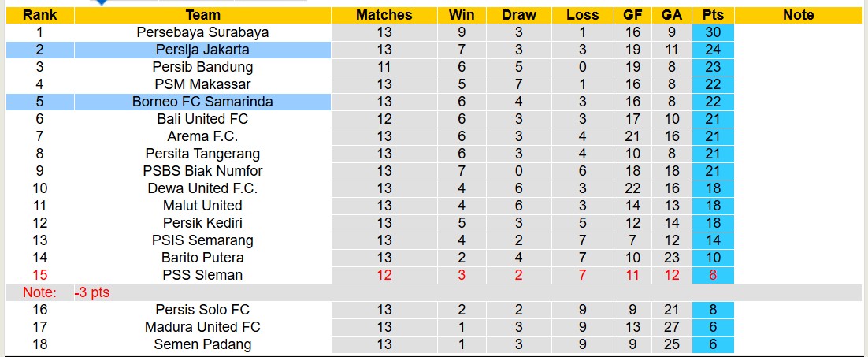Viewport: 868px width, 357px height.
Task: Click the PSM Makassar team name
Action: click(202, 84)
